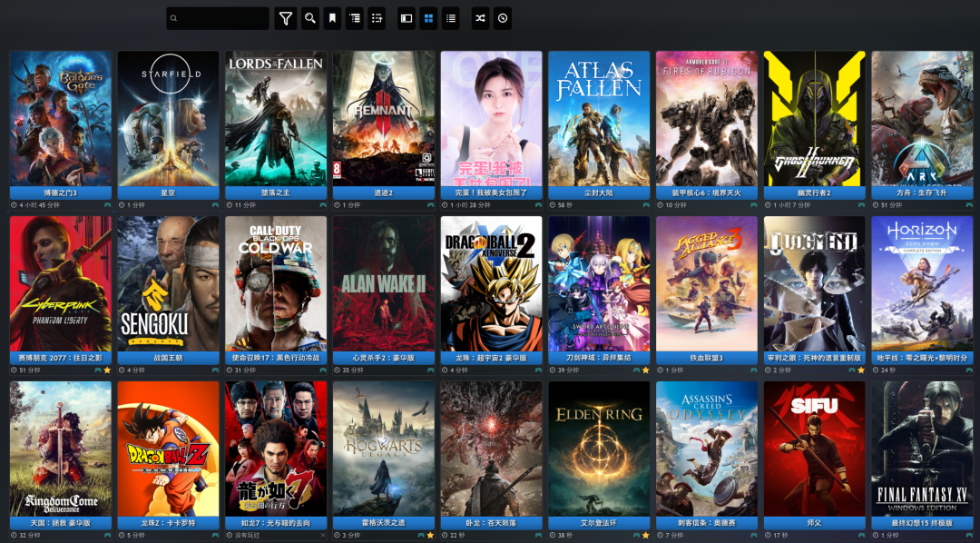Click favorite star under 艾尔登法环
The image size is (980, 543).
(x=646, y=536)
